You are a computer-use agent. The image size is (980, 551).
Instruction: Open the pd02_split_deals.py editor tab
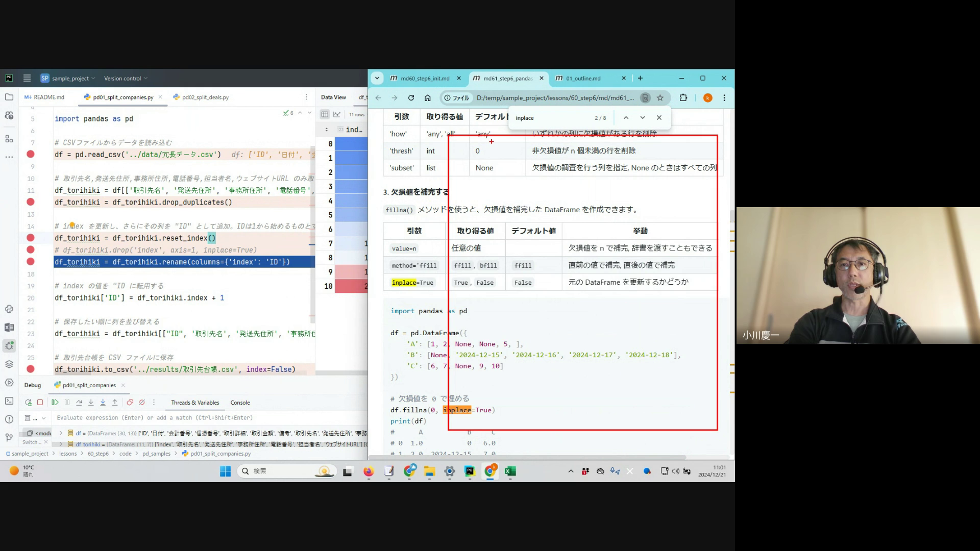point(205,97)
